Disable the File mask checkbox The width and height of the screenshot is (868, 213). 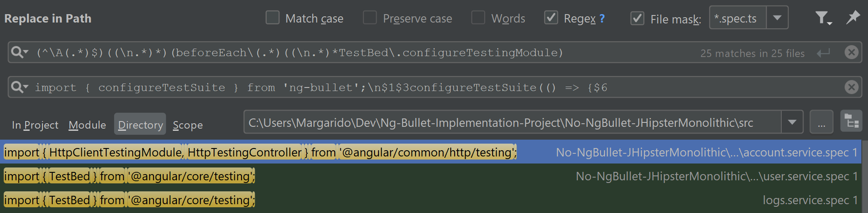637,18
